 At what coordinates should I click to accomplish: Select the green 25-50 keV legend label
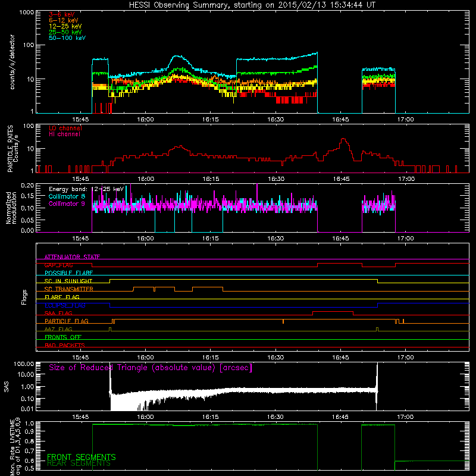[65, 32]
